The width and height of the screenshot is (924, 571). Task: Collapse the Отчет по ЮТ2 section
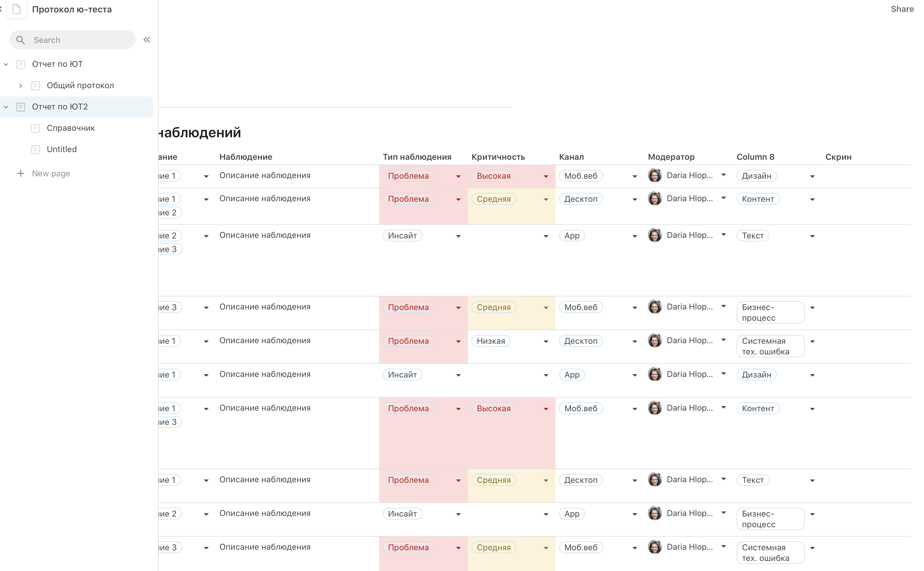[6, 107]
